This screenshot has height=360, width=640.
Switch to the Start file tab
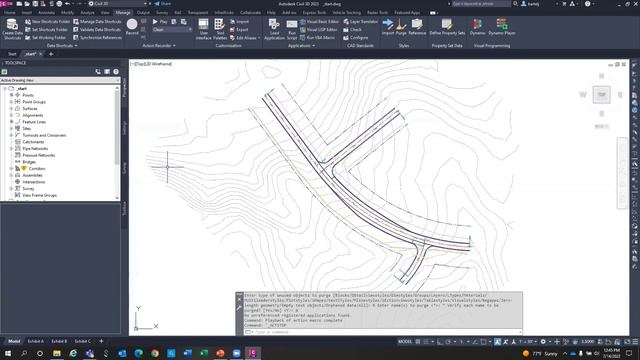(12, 54)
